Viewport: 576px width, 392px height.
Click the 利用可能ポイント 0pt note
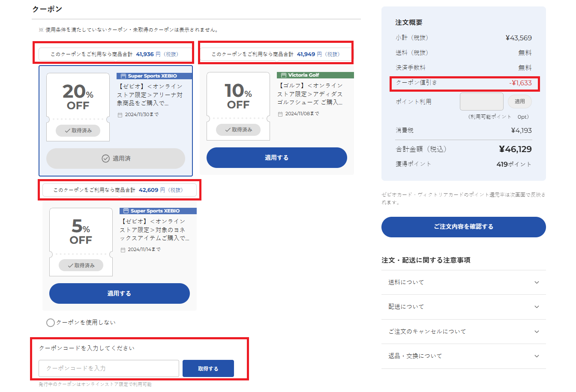tap(498, 117)
